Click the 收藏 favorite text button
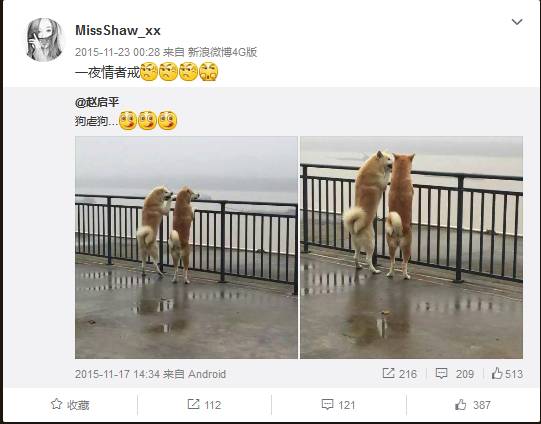Image resolution: width=541 pixels, height=424 pixels. [78, 405]
